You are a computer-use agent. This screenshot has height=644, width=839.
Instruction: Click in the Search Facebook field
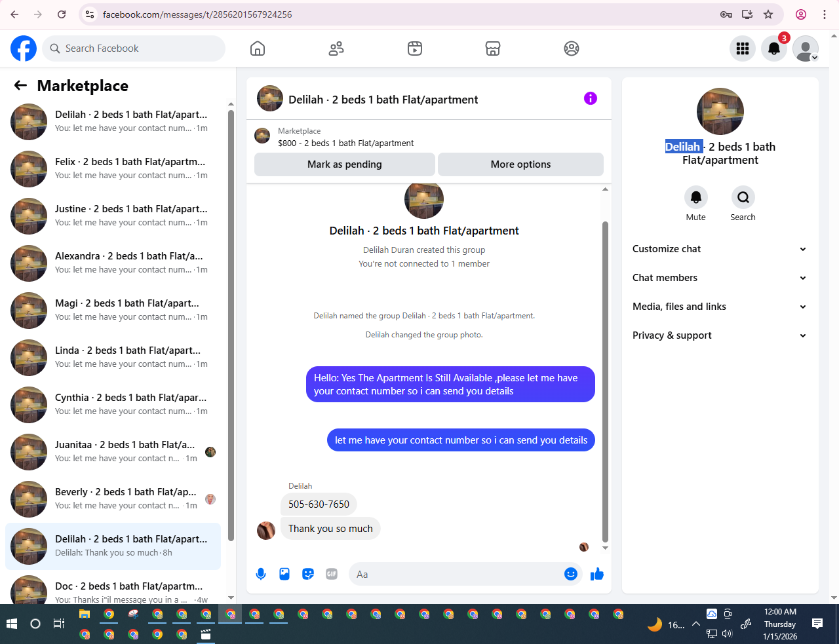click(x=134, y=48)
